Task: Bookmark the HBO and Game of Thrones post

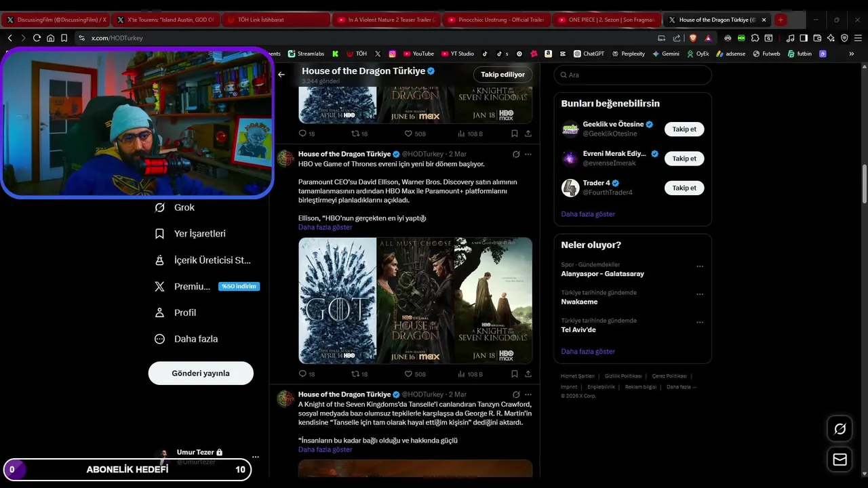Action: pyautogui.click(x=515, y=374)
